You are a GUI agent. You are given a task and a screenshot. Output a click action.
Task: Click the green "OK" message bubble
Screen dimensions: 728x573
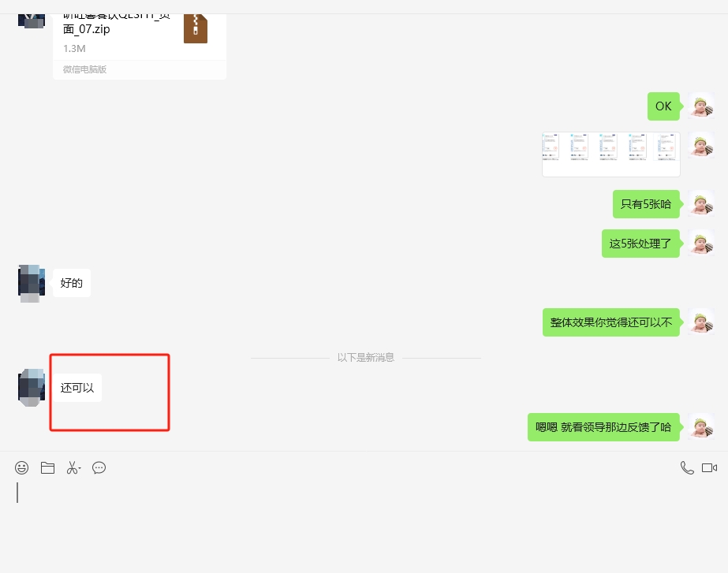click(x=663, y=106)
